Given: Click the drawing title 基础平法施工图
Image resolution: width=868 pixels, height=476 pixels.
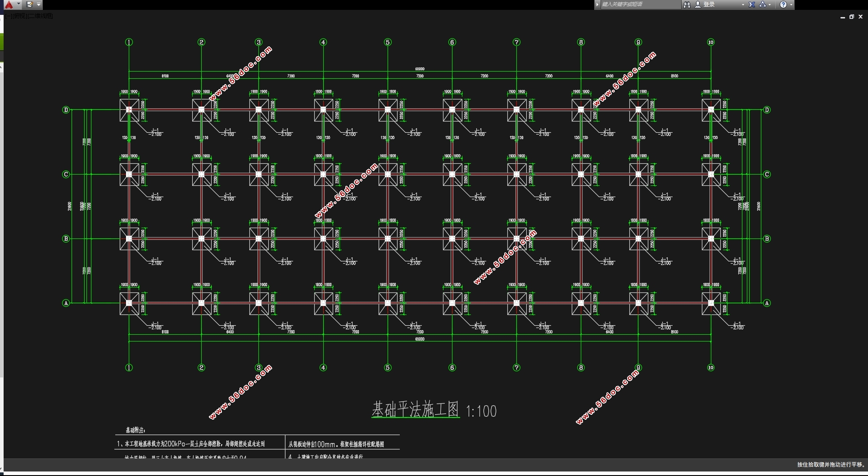Looking at the screenshot, I should pyautogui.click(x=416, y=409).
